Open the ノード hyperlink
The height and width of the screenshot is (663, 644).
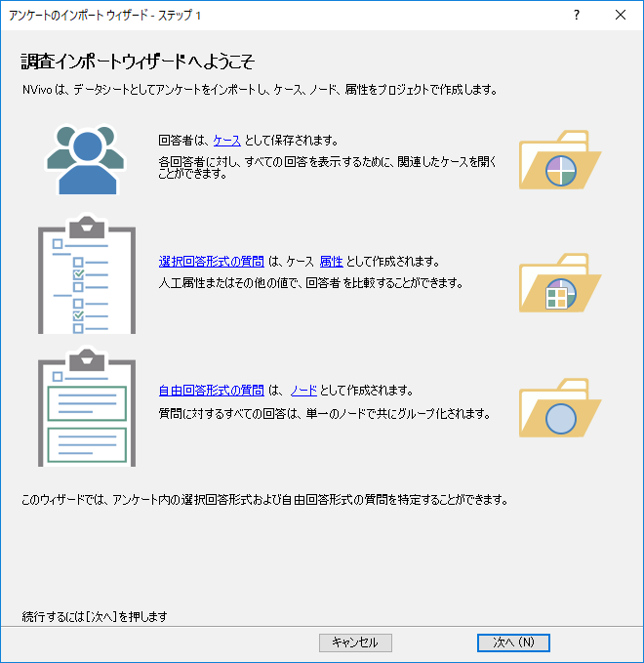[x=304, y=391]
